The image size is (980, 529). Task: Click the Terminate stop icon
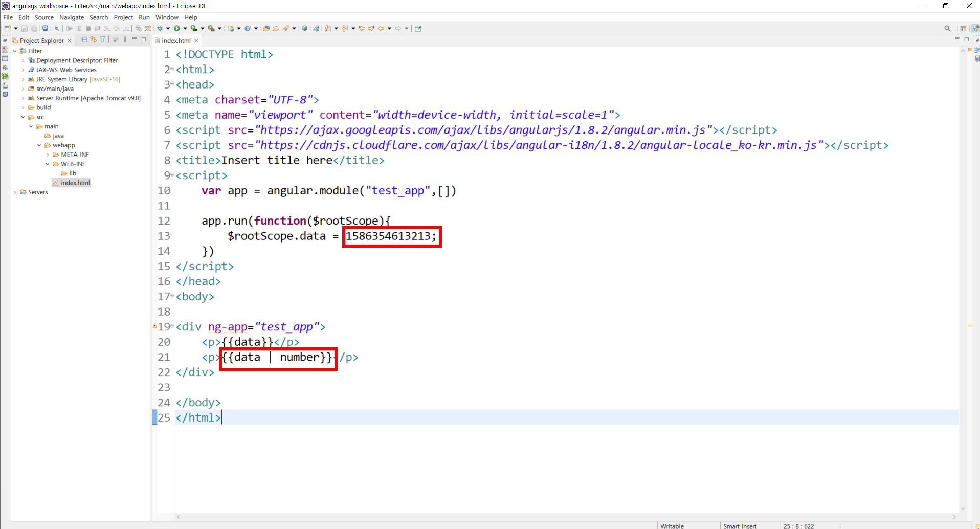[x=88, y=28]
